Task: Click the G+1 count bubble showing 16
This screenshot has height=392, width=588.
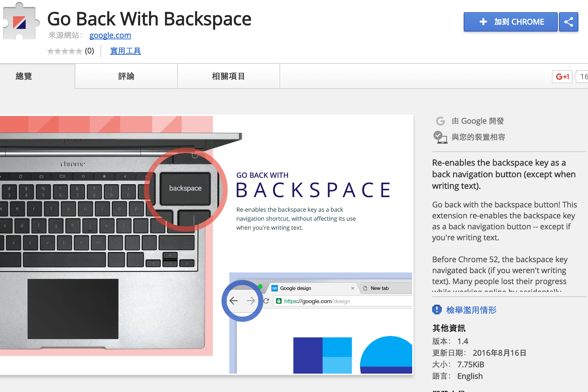Action: click(x=583, y=77)
